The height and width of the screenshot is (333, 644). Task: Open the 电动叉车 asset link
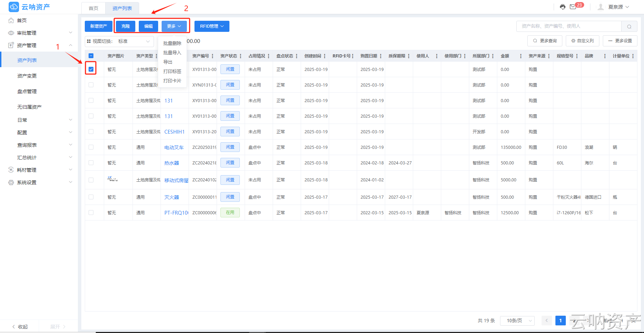174,147
